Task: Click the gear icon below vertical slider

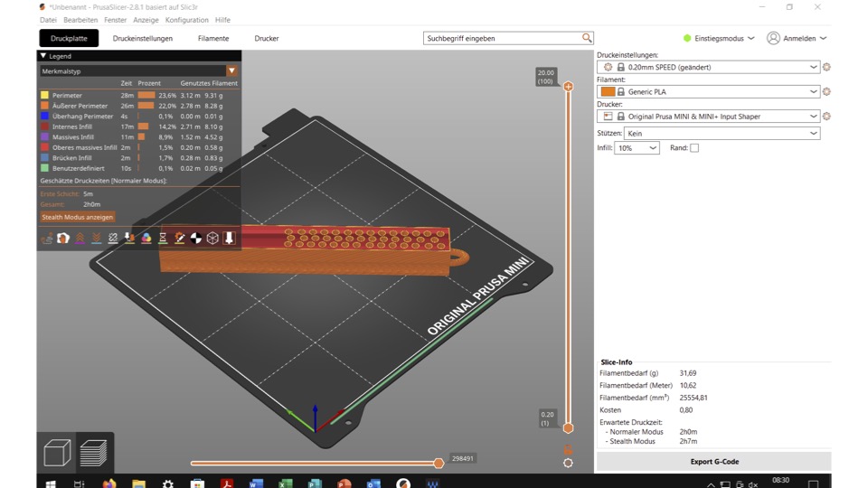Action: (568, 463)
